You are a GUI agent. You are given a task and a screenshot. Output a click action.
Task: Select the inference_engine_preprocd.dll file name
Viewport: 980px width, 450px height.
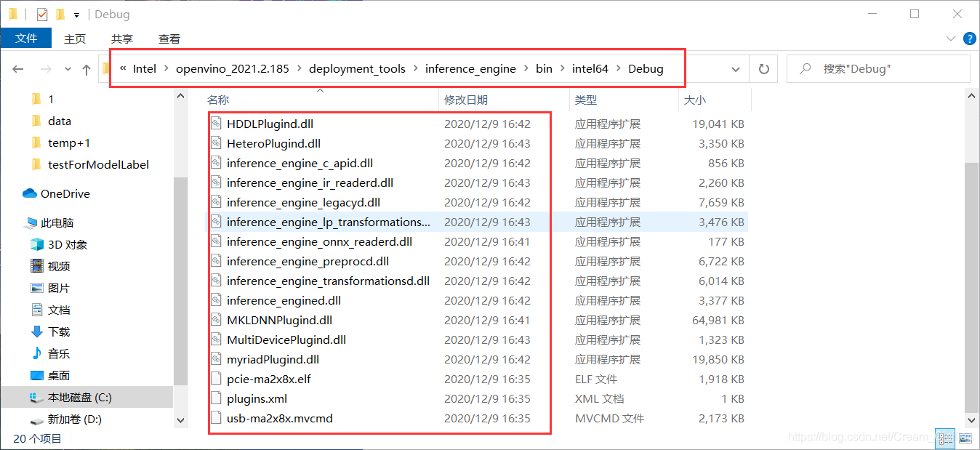[x=308, y=262]
